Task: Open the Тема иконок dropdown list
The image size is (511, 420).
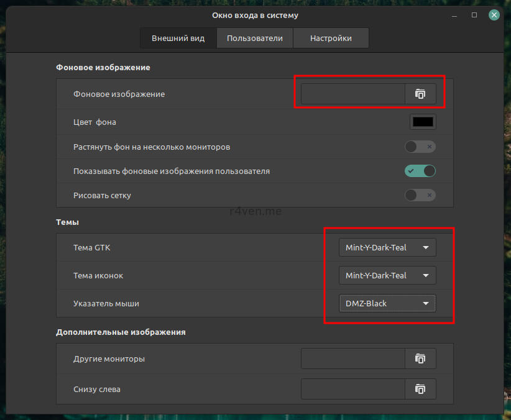Action: (x=387, y=275)
